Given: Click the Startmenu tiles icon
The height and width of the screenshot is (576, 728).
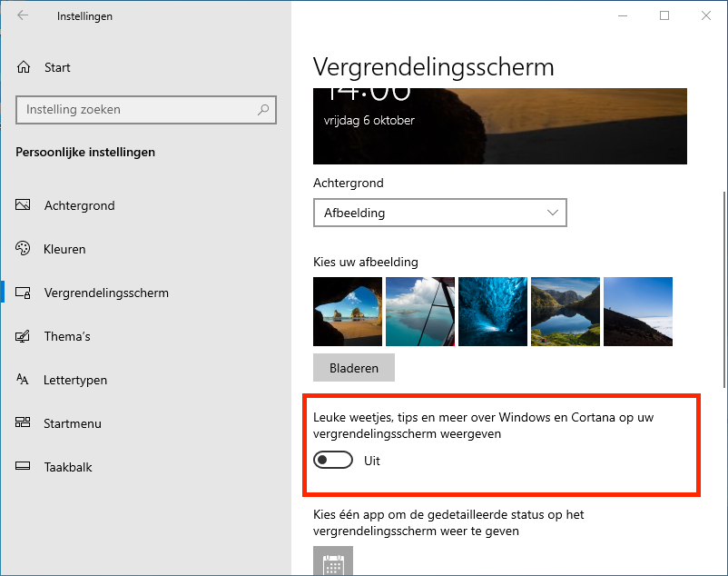Looking at the screenshot, I should (24, 423).
